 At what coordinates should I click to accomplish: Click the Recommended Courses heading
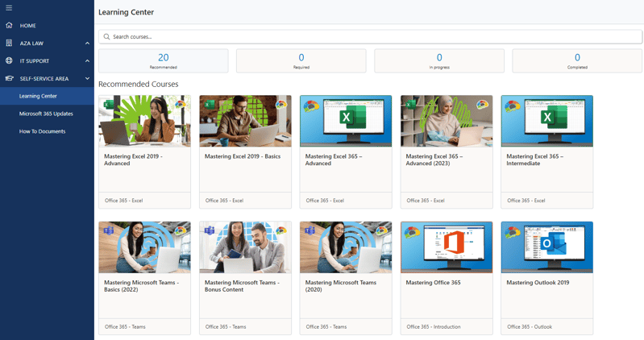(139, 84)
